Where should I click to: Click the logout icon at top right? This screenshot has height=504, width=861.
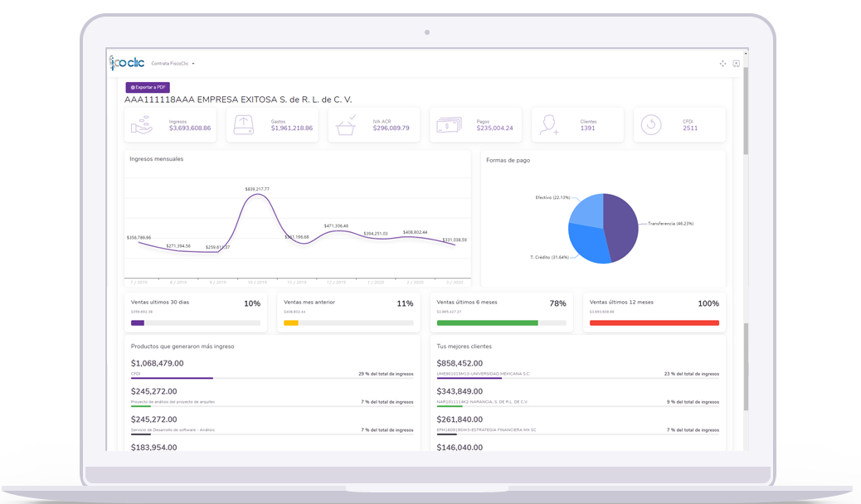pos(736,63)
